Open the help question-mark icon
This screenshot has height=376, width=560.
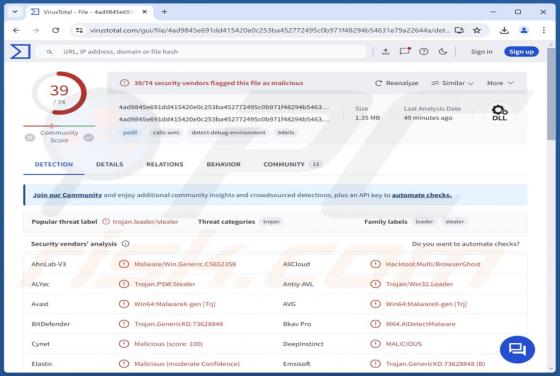point(424,51)
